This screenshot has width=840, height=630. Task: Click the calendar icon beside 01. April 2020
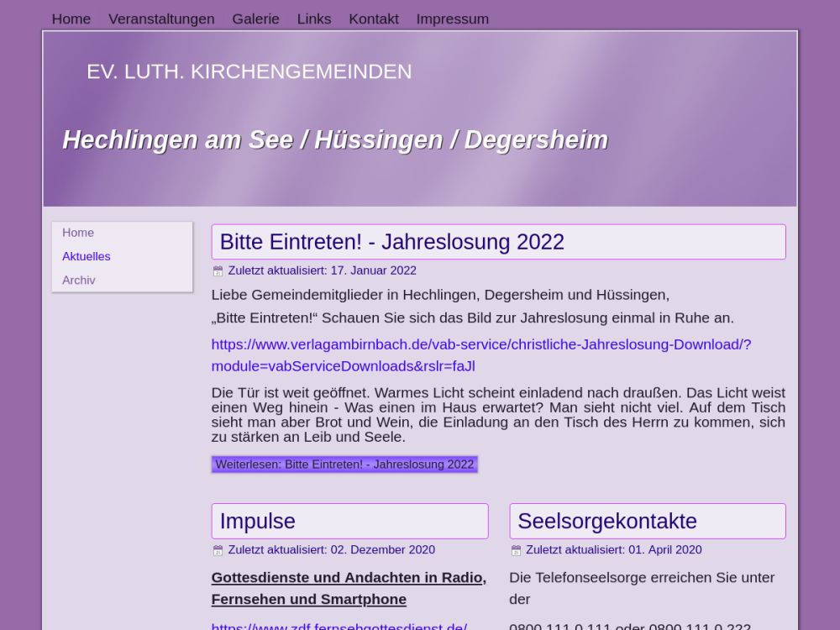tap(517, 551)
